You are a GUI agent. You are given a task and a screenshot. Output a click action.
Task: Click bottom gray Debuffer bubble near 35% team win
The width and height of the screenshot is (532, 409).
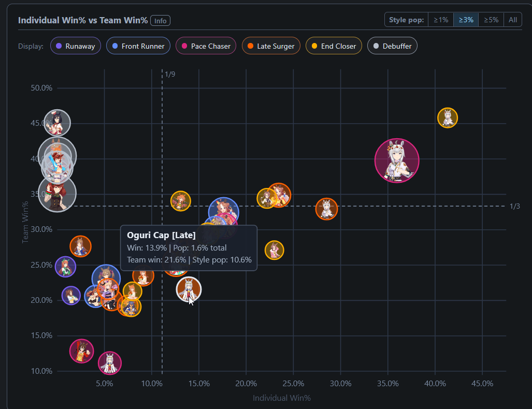point(57,193)
